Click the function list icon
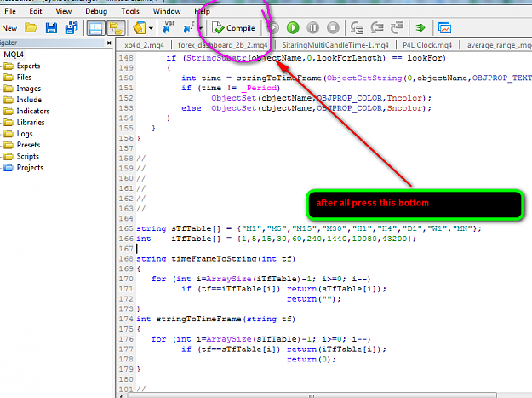The height and width of the screenshot is (398, 532). coord(189,28)
